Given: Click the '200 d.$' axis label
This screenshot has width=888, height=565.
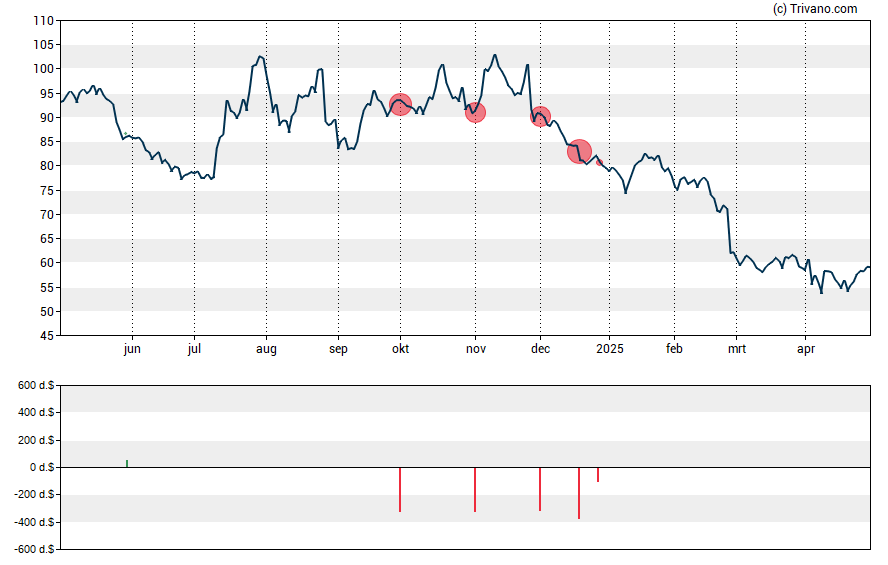Looking at the screenshot, I should pos(36,440).
